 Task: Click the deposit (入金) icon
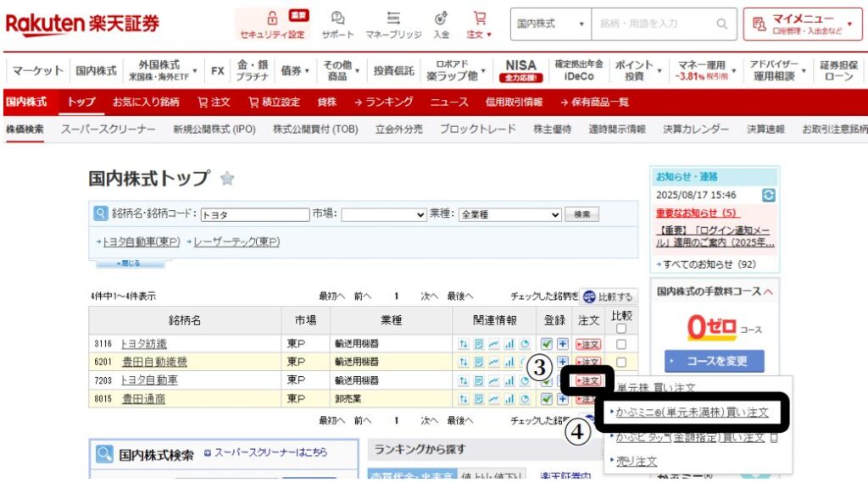point(441,19)
